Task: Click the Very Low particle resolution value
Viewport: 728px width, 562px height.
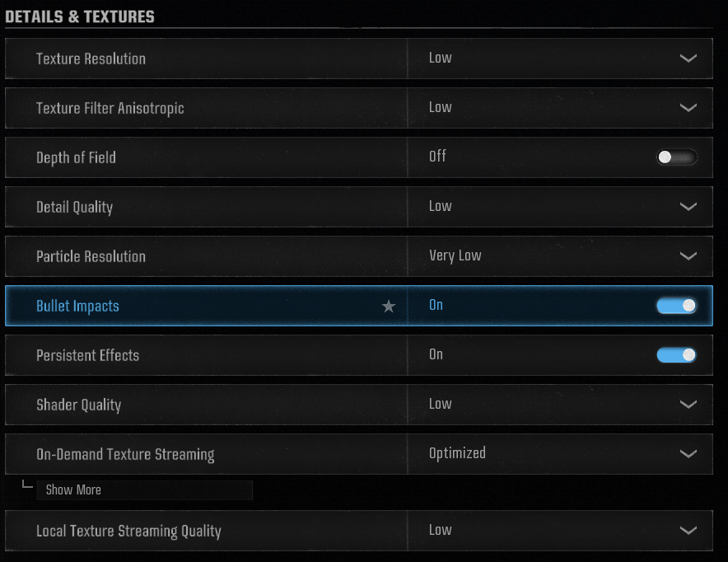Action: (455, 255)
